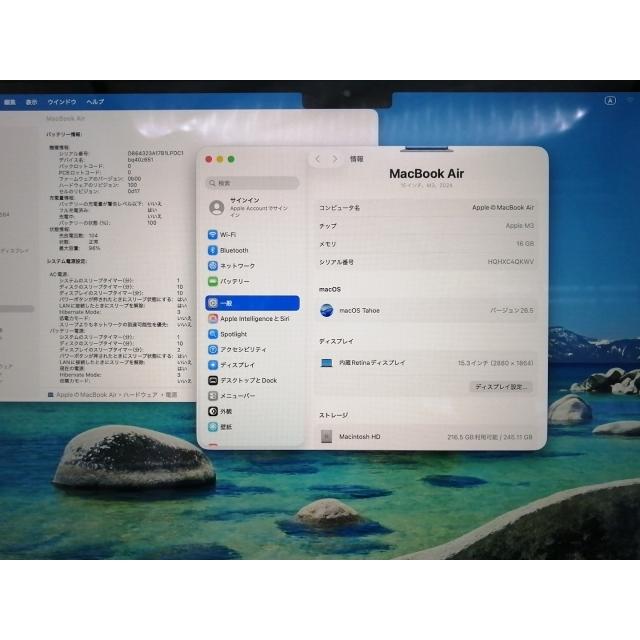Click the シリアル番号 row value

point(511,262)
